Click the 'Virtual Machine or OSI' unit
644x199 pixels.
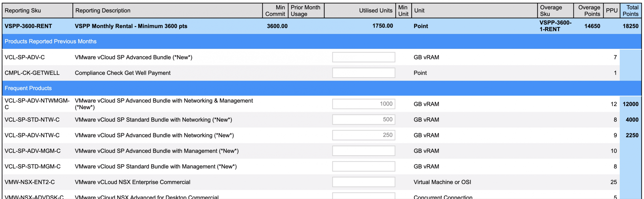(x=442, y=182)
